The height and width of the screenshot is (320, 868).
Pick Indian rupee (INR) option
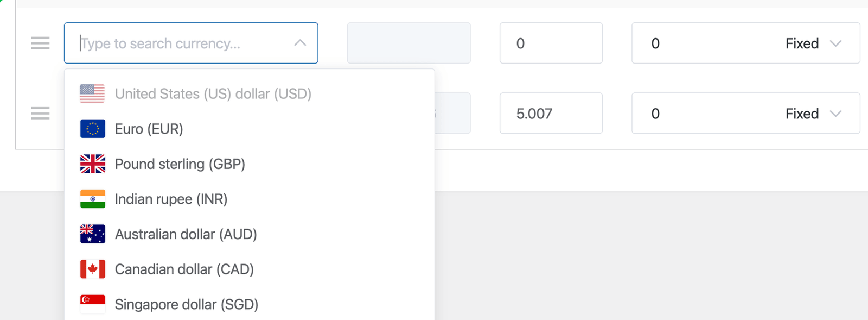171,199
